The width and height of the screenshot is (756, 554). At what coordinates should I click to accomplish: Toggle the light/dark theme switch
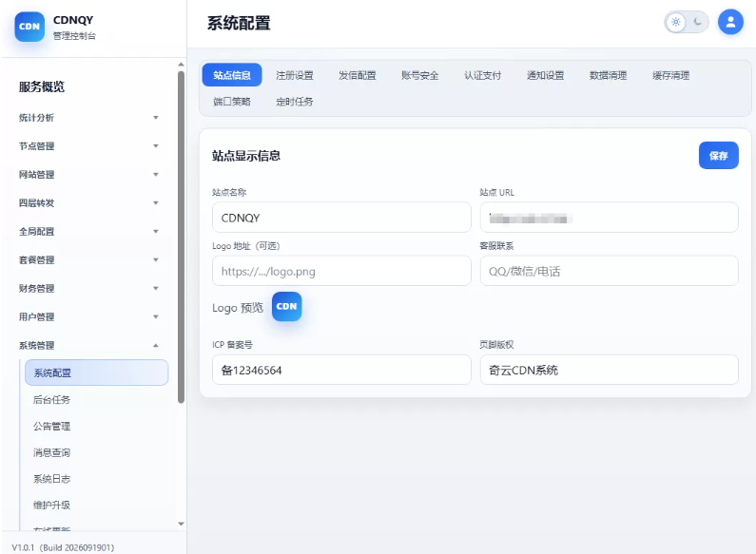[x=686, y=22]
